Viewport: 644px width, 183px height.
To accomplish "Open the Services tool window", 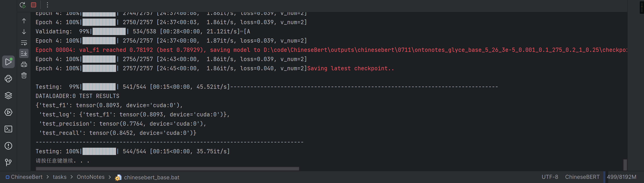I will click(x=8, y=112).
